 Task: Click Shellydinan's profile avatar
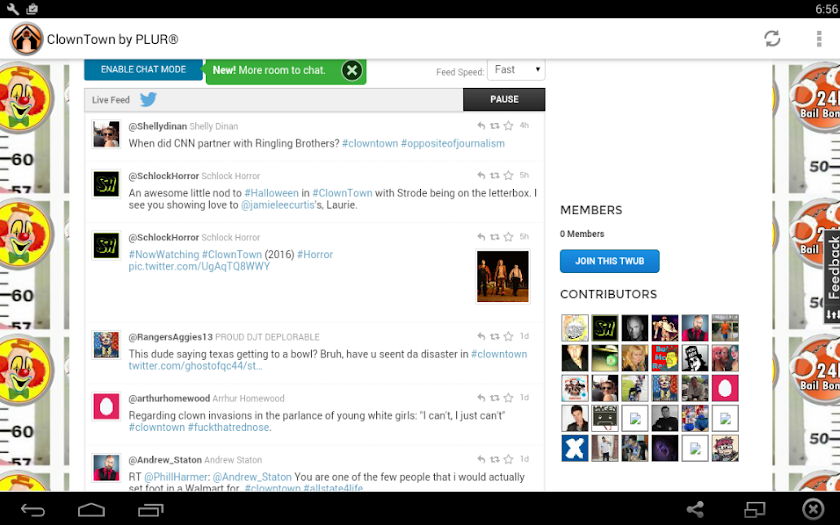tap(106, 134)
